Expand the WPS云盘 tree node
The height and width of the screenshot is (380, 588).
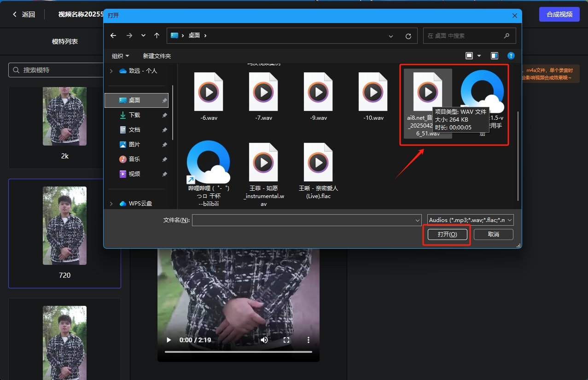pyautogui.click(x=111, y=204)
